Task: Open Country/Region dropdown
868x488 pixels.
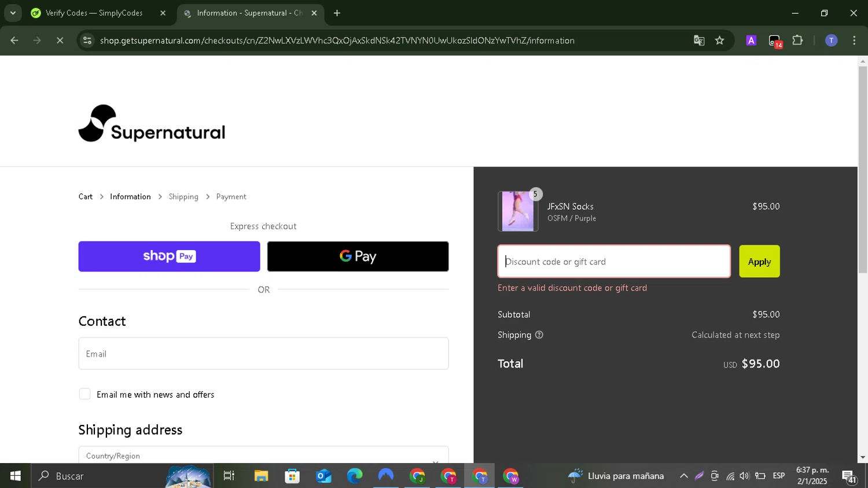Action: (x=263, y=456)
